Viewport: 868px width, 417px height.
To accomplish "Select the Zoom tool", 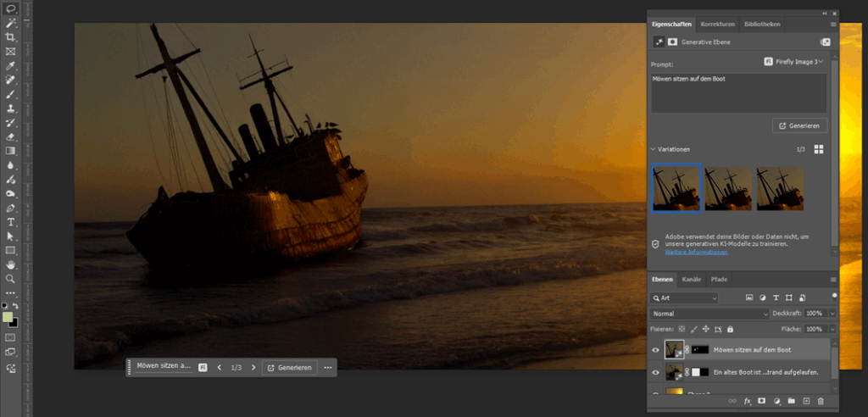I will click(x=10, y=279).
